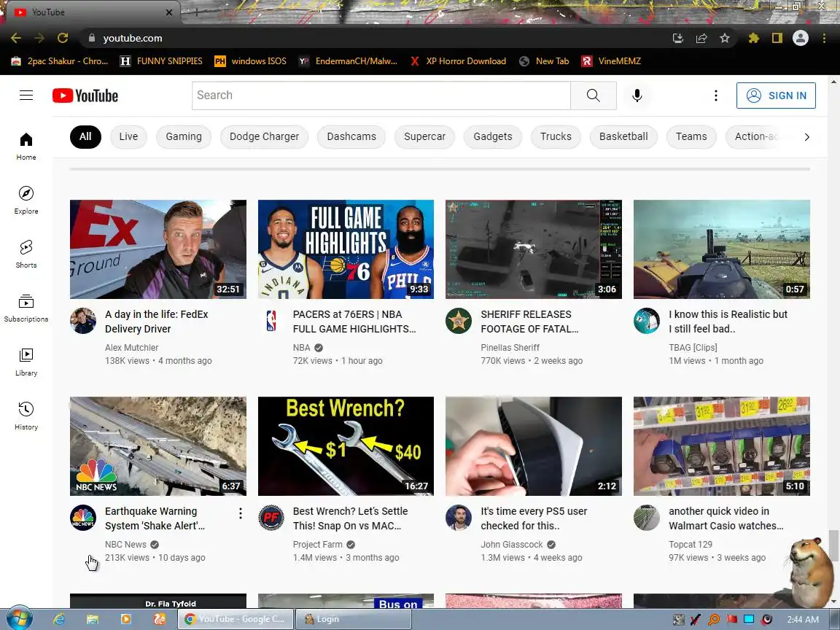
Task: Select the Basketball chip
Action: [623, 136]
